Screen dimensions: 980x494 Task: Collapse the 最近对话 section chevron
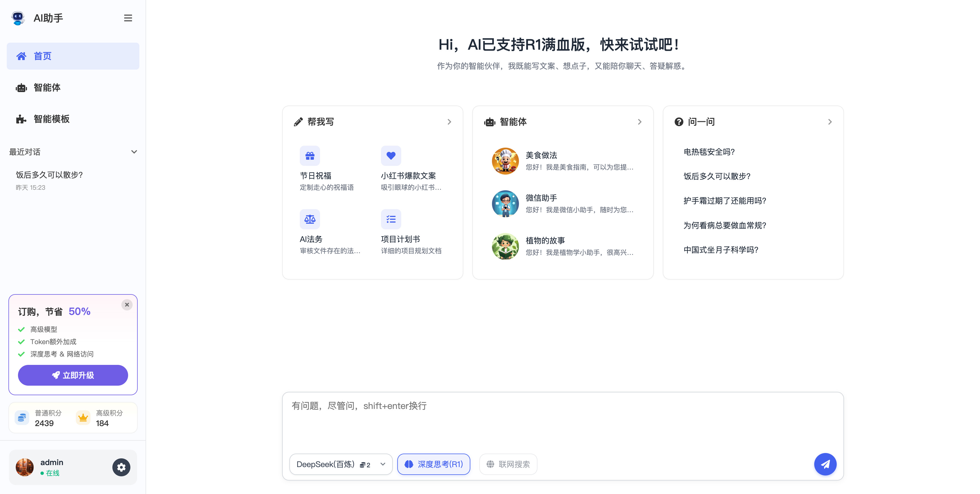coord(134,152)
